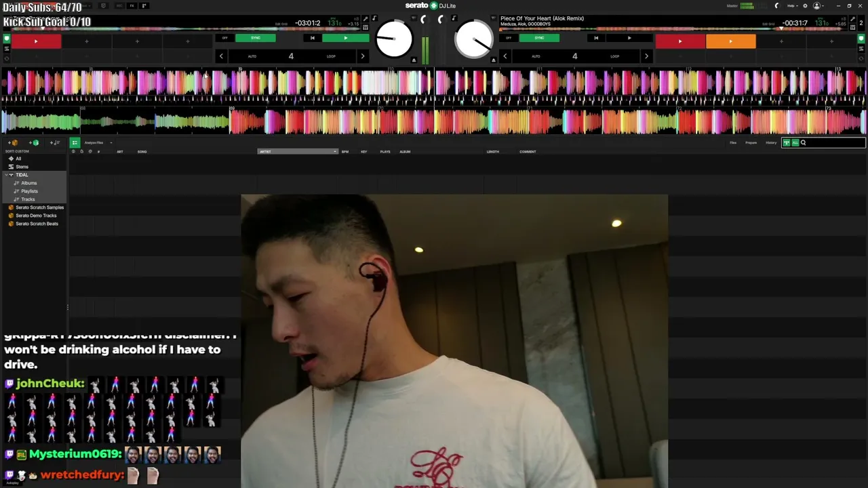Sort the library by the LENGTH column
This screenshot has width=868, height=488.
(493, 151)
